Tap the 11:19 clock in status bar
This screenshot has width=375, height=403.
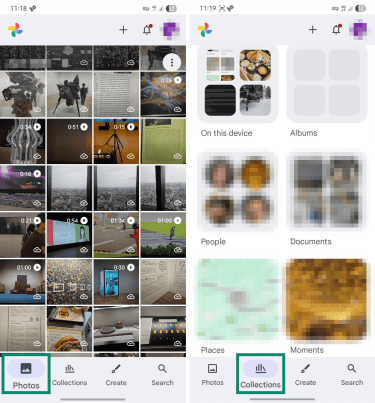208,9
